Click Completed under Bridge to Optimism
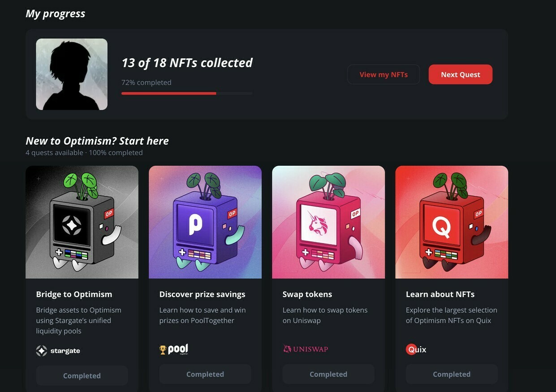Image resolution: width=556 pixels, height=392 pixels. pyautogui.click(x=82, y=375)
